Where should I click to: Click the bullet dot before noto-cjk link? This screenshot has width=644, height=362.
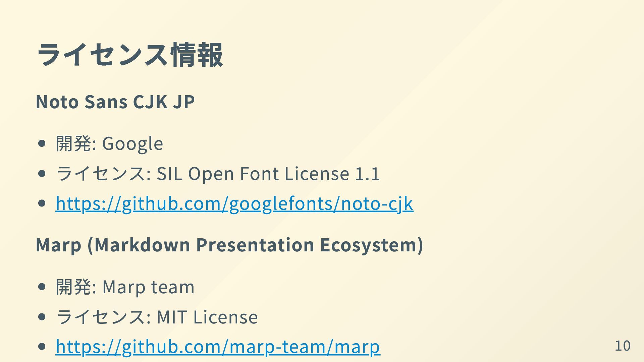point(42,203)
